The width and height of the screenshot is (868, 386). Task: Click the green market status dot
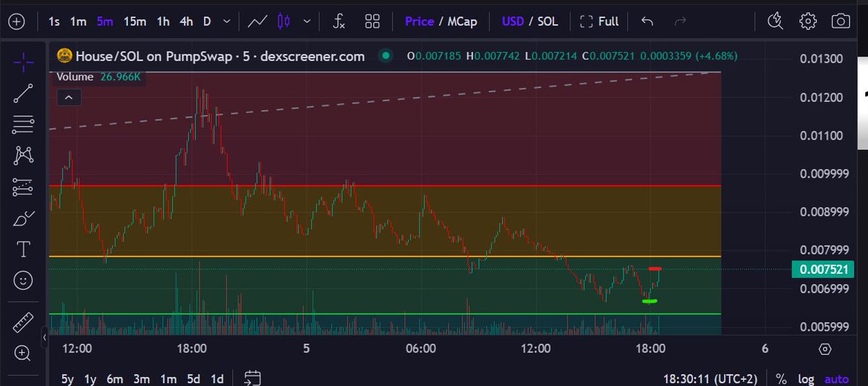386,56
